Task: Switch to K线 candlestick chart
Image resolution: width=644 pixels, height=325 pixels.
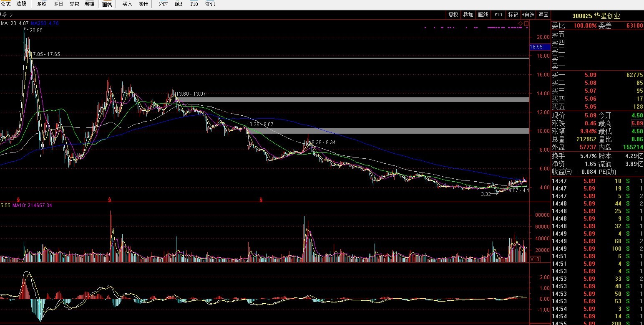Action: (178, 4)
